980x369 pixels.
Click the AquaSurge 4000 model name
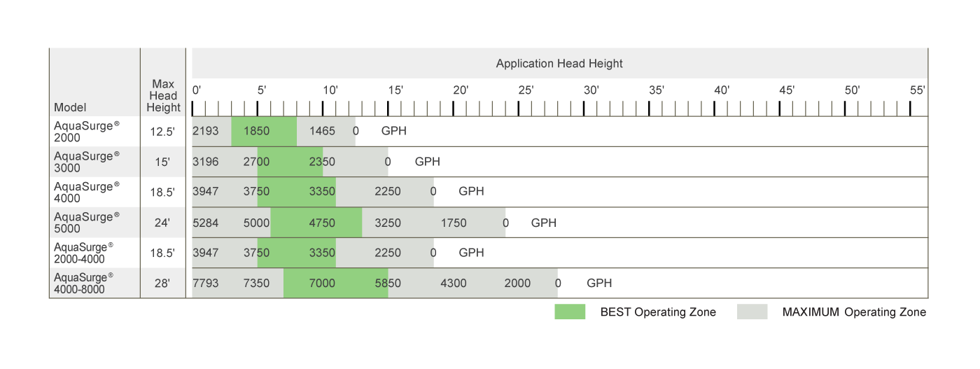(x=87, y=192)
